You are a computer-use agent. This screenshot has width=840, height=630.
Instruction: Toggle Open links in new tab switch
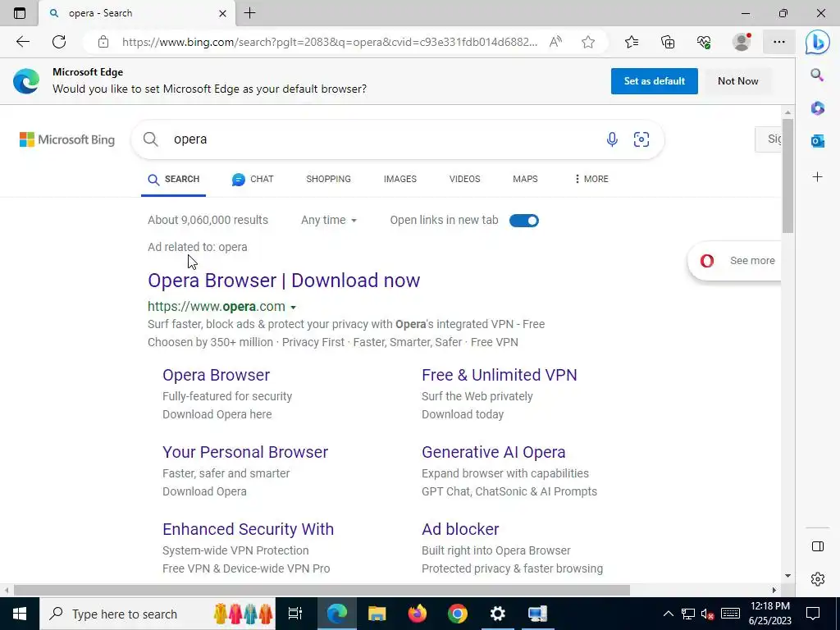[x=524, y=220]
